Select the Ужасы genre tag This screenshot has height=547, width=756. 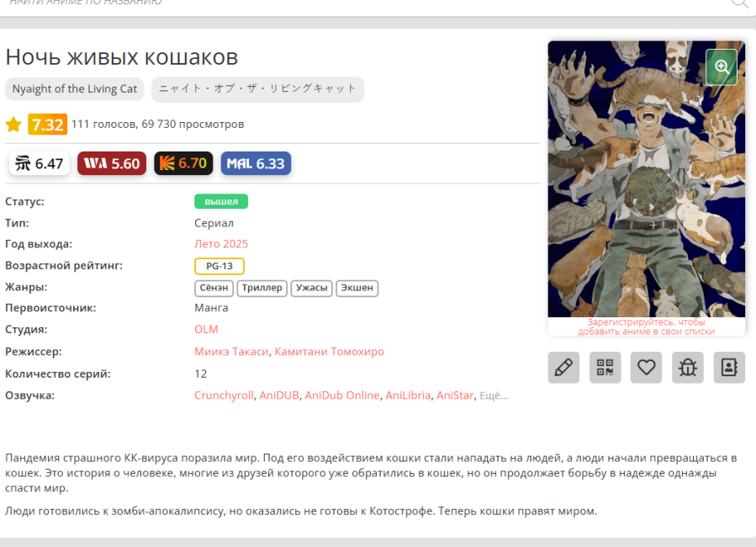click(x=311, y=288)
